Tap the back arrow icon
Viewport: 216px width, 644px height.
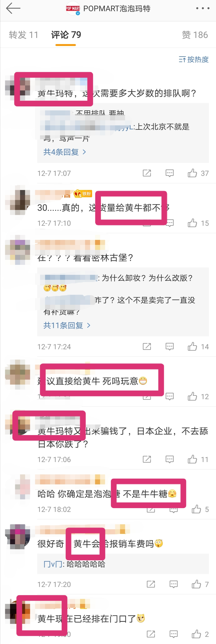tap(13, 8)
